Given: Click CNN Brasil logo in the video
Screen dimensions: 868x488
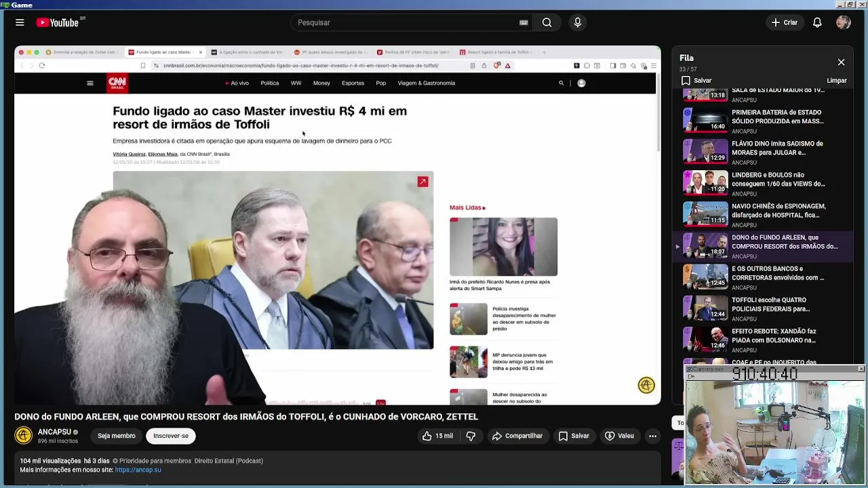Looking at the screenshot, I should (x=117, y=83).
